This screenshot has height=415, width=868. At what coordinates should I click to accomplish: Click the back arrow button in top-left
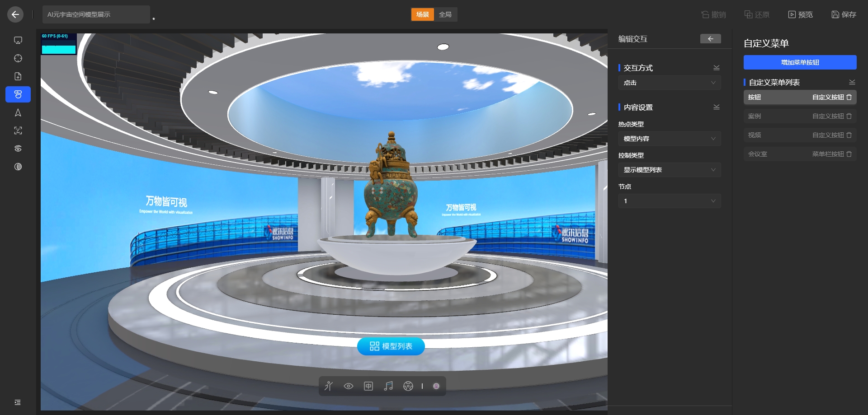(15, 14)
